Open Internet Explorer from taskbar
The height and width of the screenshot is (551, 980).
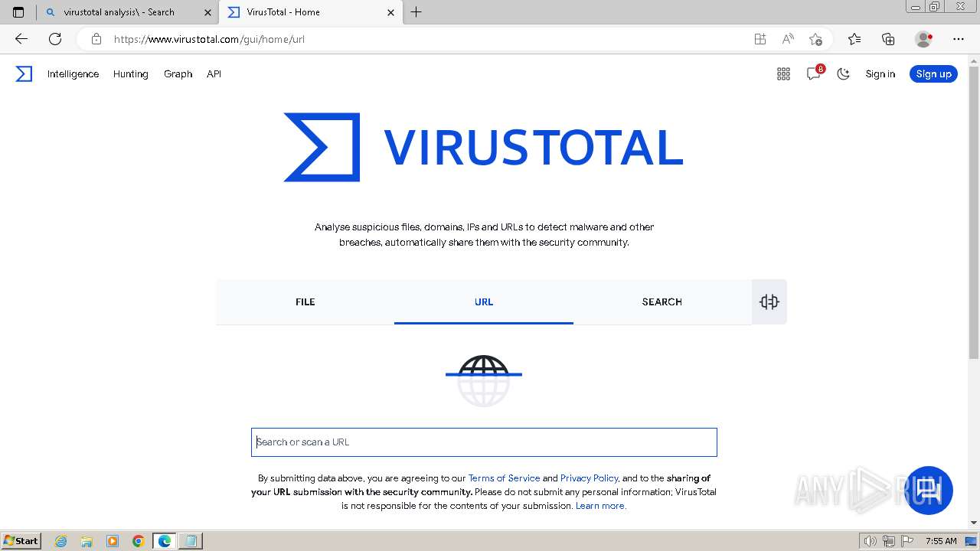pyautogui.click(x=61, y=541)
